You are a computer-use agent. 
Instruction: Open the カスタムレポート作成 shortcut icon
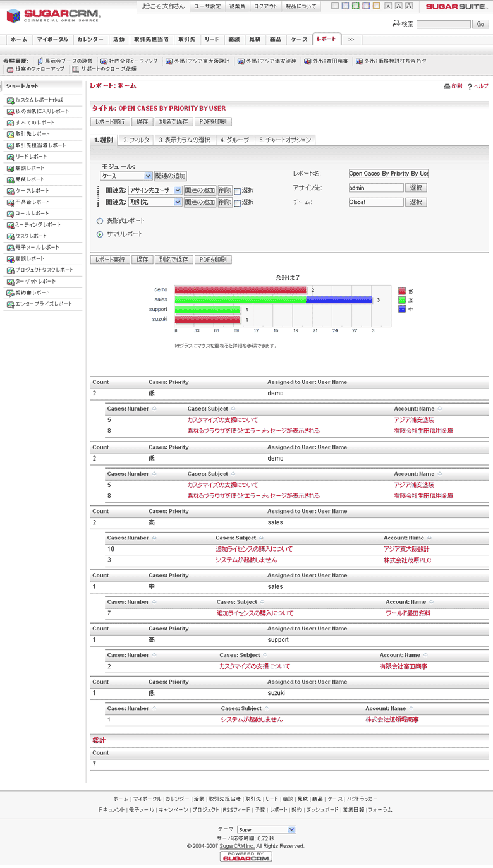[x=11, y=100]
